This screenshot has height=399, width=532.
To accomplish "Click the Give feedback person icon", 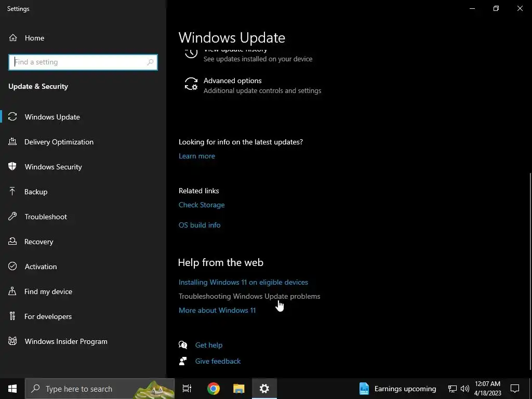I will [183, 361].
